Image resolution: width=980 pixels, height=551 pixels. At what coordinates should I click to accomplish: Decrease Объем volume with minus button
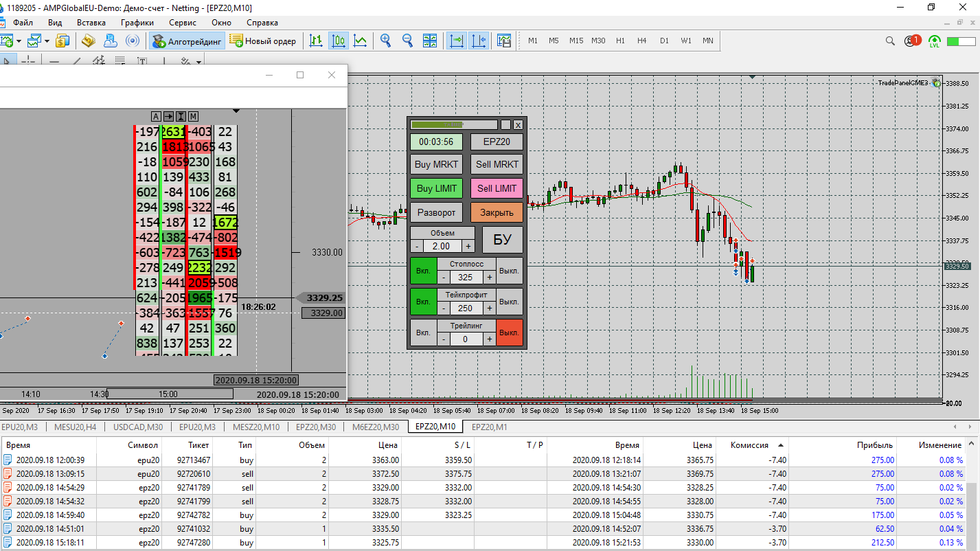click(417, 246)
